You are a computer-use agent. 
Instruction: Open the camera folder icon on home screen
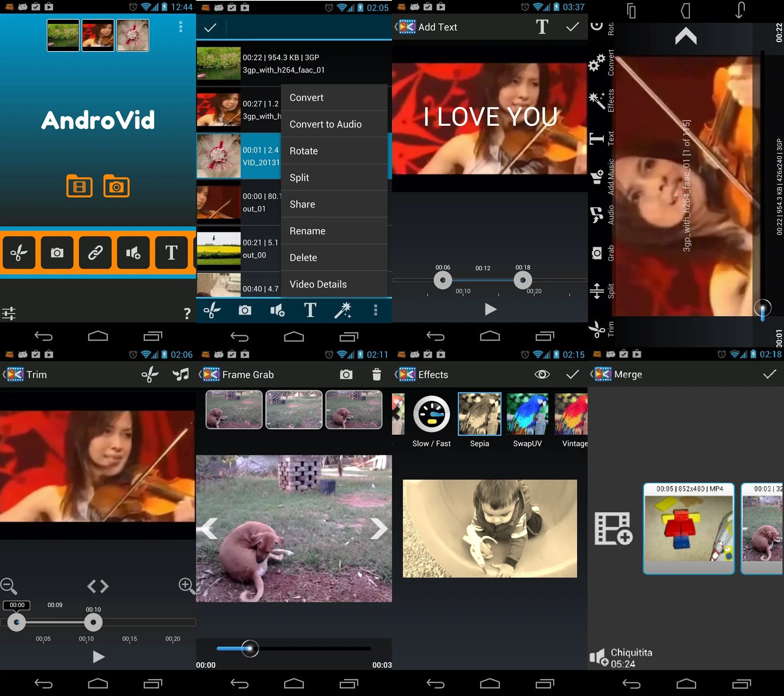[116, 187]
